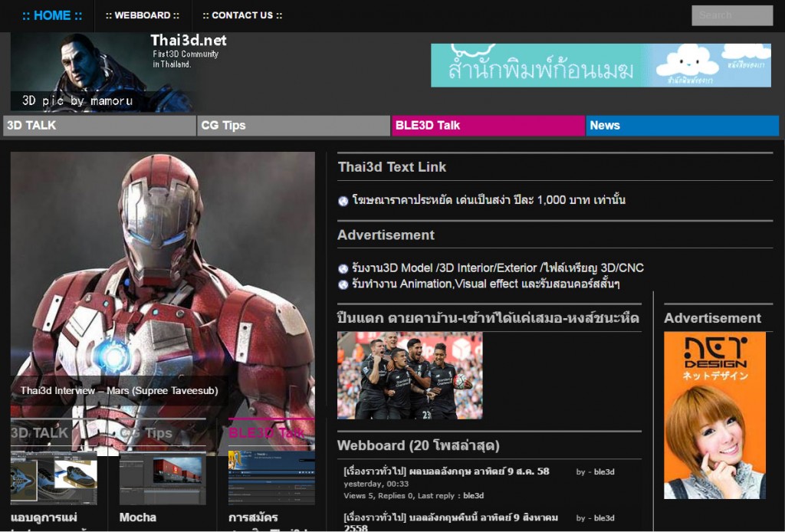This screenshot has width=785, height=532.
Task: Open the Mocha article title
Action: (x=138, y=517)
